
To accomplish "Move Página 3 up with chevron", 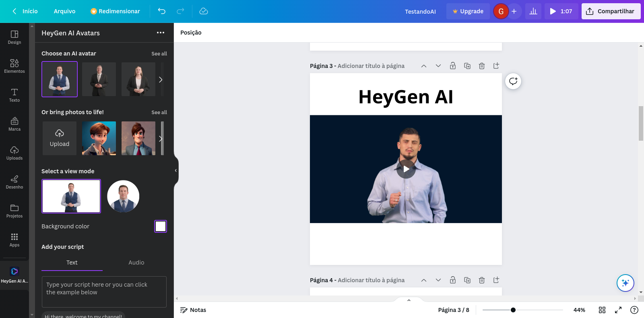I will [424, 66].
